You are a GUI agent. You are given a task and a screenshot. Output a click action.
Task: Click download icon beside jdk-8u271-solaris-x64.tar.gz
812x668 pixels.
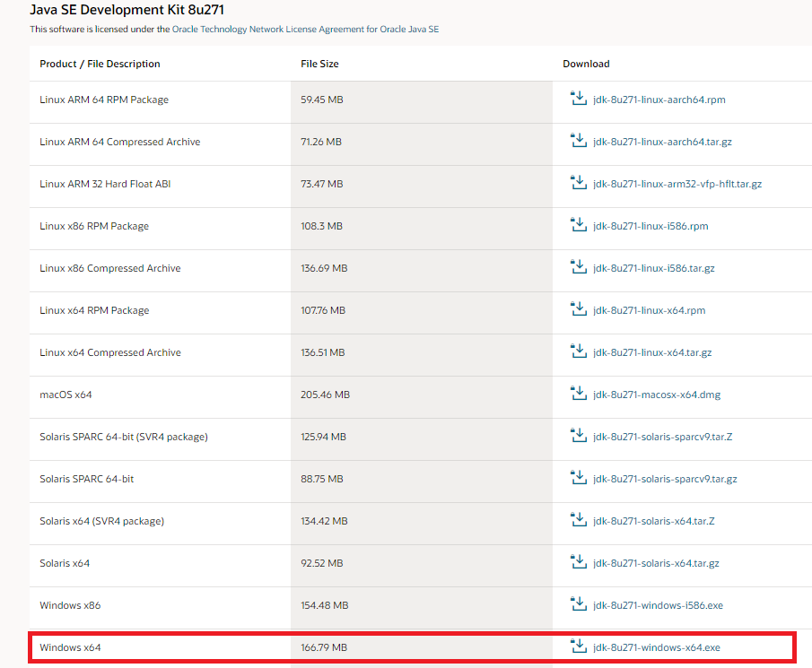tap(578, 561)
